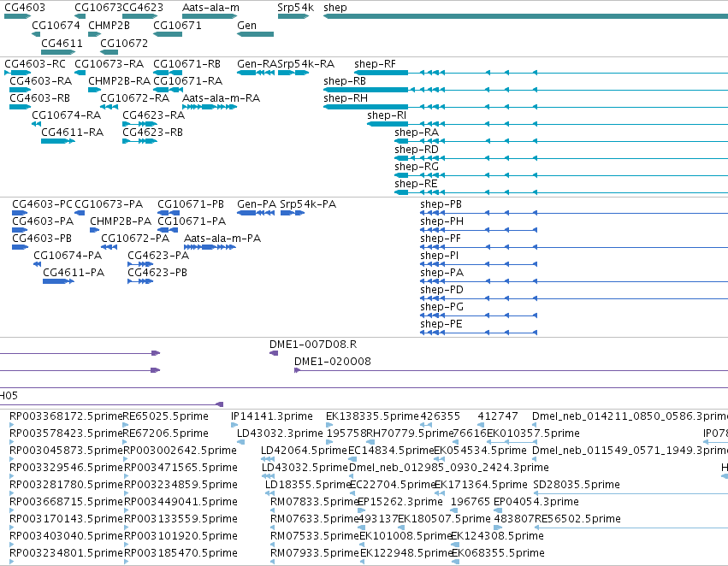
Task: Select the DME1-020O08 feature label
Action: pyautogui.click(x=333, y=362)
